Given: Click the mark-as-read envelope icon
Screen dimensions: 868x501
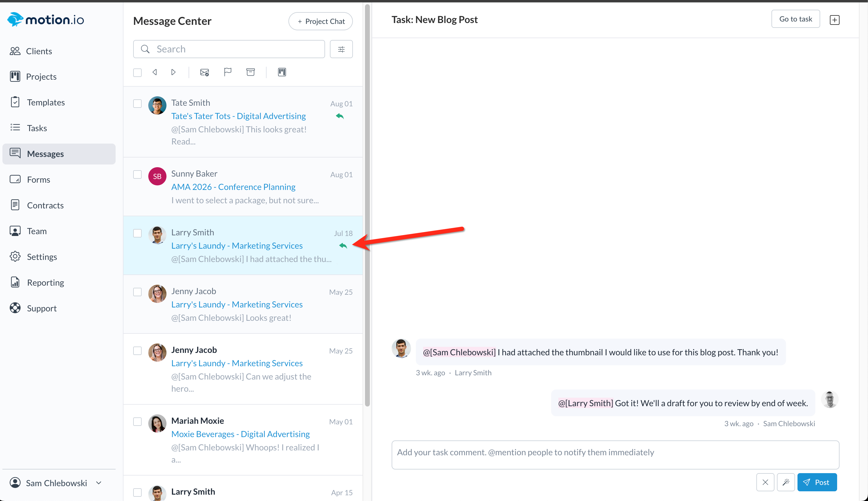Looking at the screenshot, I should tap(205, 72).
